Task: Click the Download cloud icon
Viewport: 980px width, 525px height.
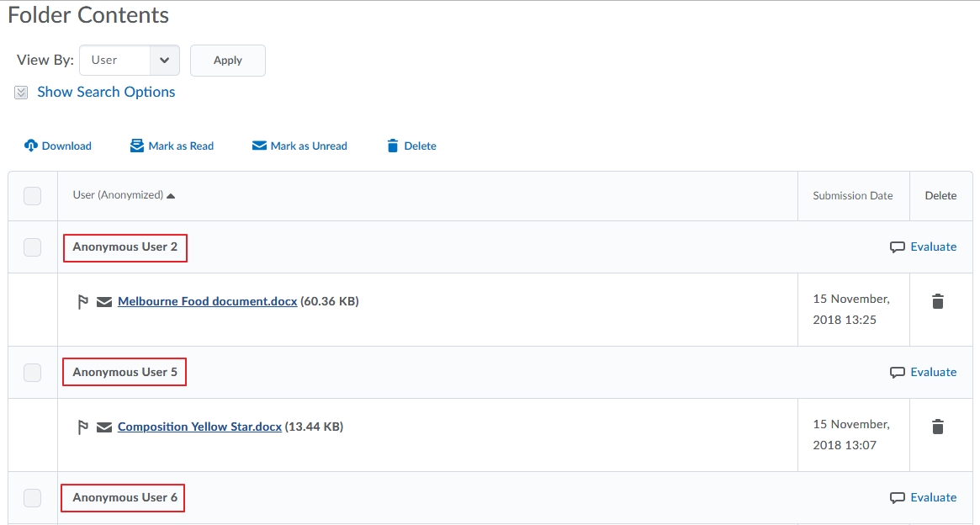Action: [x=30, y=146]
